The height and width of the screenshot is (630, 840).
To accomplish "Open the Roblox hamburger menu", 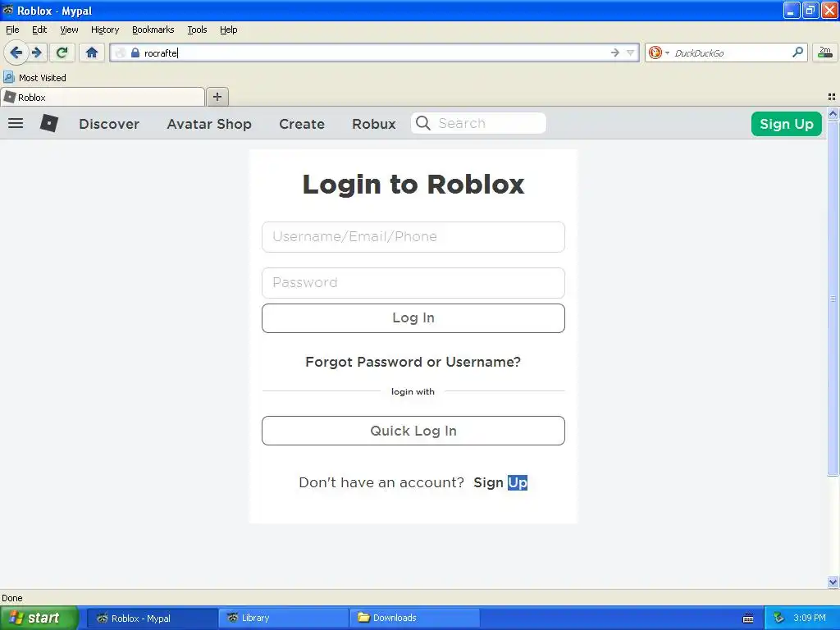I will [x=16, y=123].
